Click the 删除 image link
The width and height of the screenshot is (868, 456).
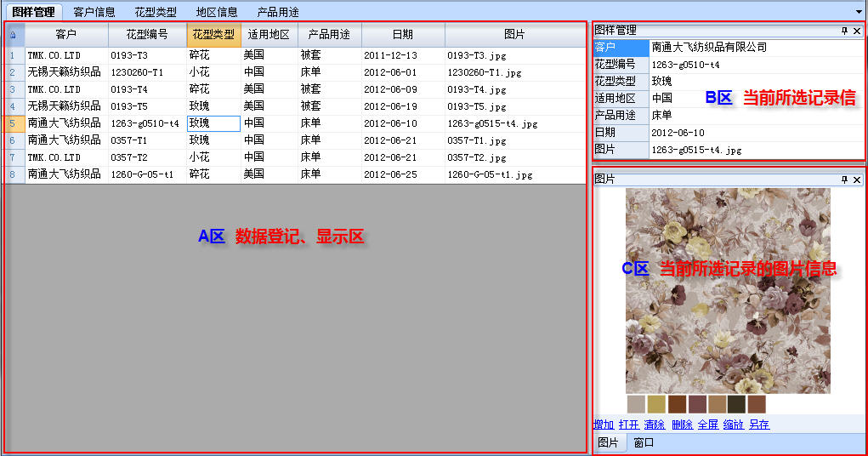pos(682,425)
